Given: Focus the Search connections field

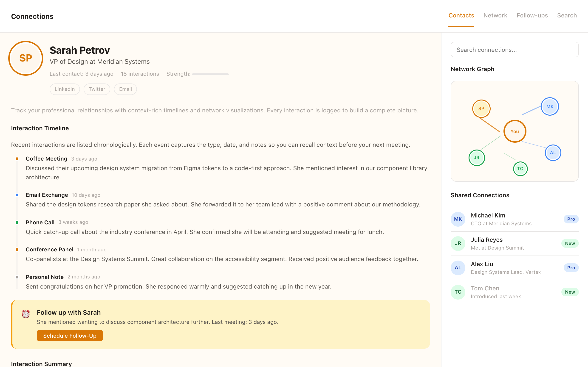Looking at the screenshot, I should pos(514,50).
